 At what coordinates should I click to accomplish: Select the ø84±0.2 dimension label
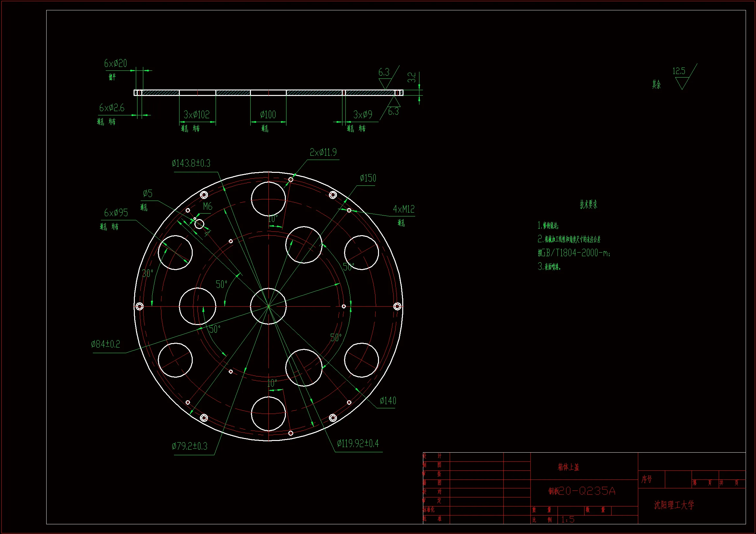(x=106, y=344)
